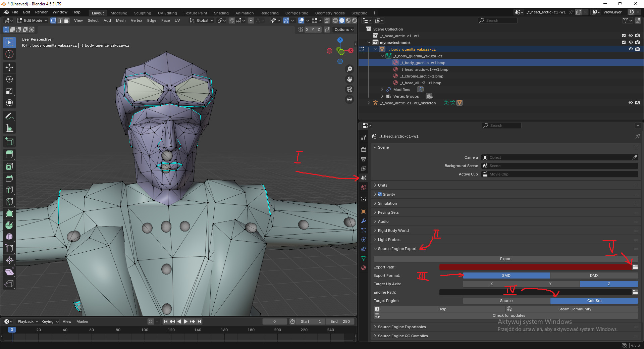Expand the Modifiers entry in the outliner
This screenshot has width=644, height=349.
coord(382,89)
